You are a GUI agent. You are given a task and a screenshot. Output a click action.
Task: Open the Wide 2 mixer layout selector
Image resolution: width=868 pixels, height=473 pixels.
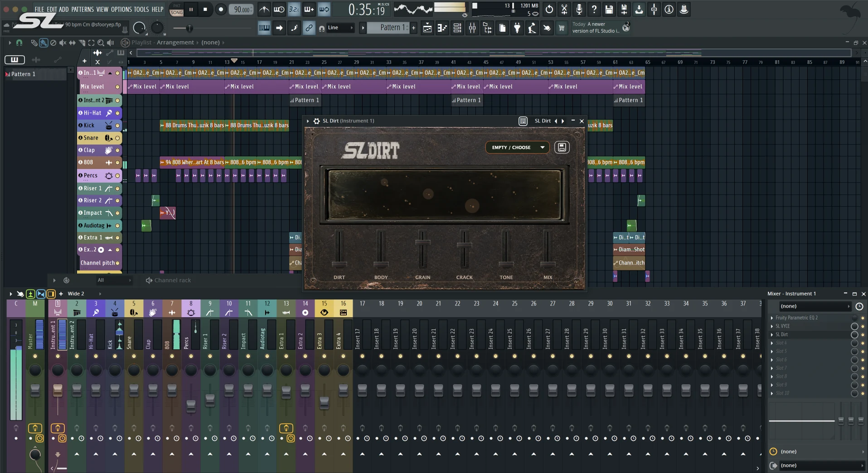pyautogui.click(x=84, y=294)
